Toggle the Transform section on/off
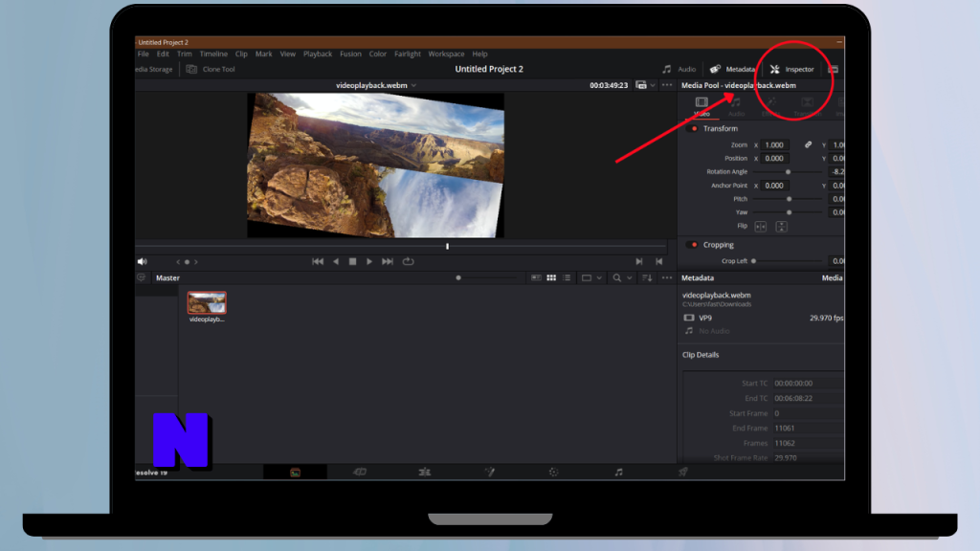The image size is (980, 551). coord(694,129)
